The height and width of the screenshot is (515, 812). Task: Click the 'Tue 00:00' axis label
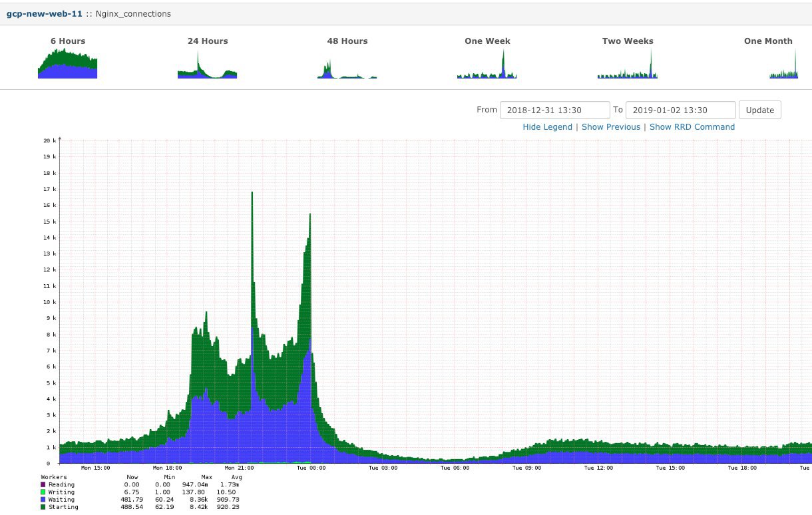pyautogui.click(x=311, y=468)
